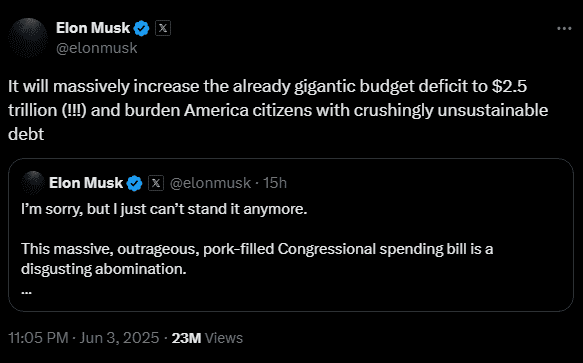Open the Elon Musk name inside quoted post
Screen dimensions: 583x363
(86, 183)
